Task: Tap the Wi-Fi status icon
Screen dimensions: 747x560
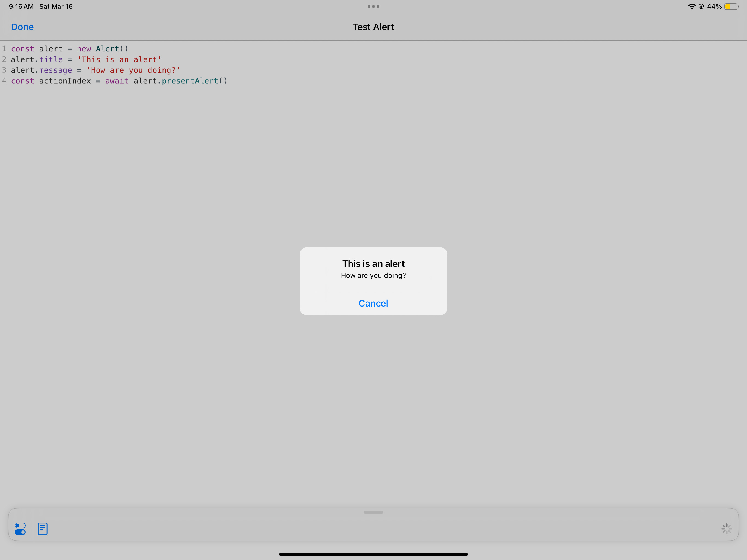Action: pyautogui.click(x=691, y=6)
